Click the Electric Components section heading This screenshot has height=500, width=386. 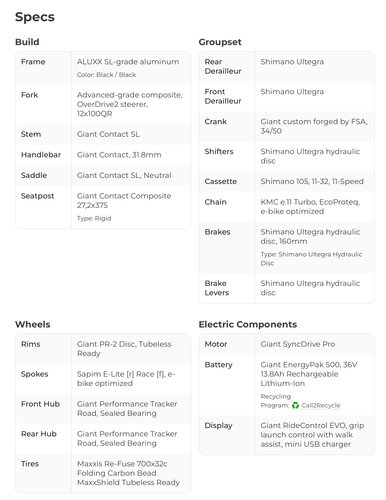(x=248, y=324)
